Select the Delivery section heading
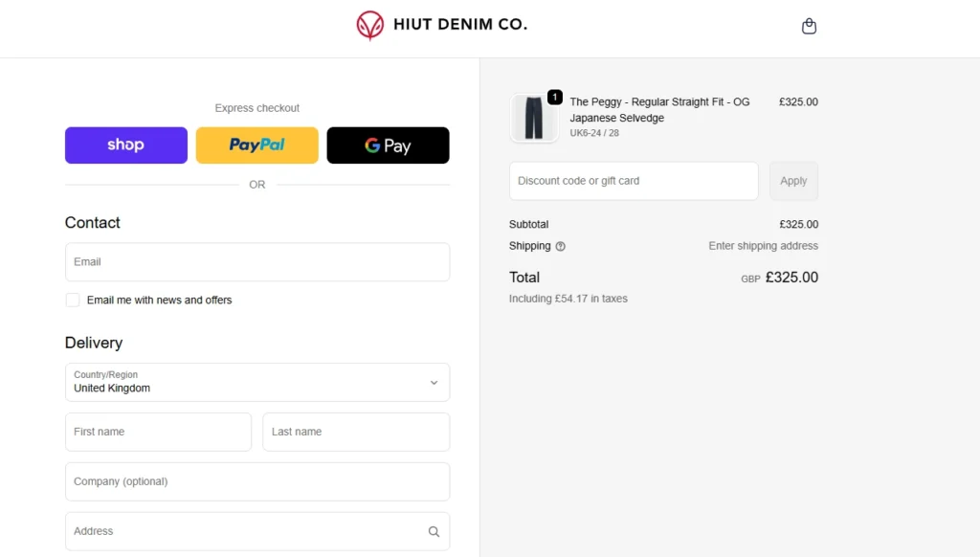Image resolution: width=980 pixels, height=557 pixels. coord(94,343)
